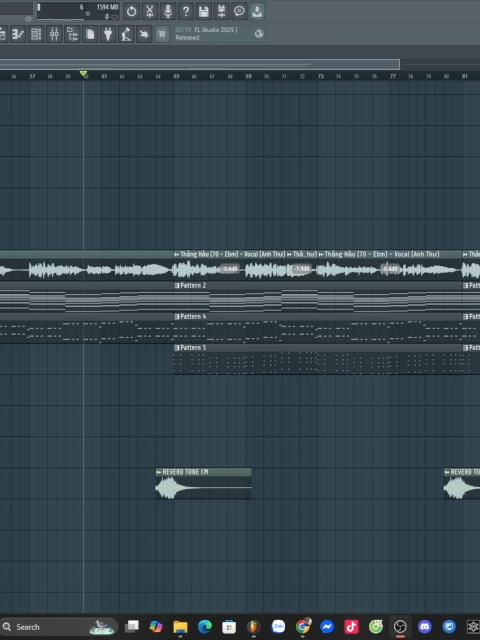
Task: Click the pages document icon in toolbar
Action: (90, 34)
